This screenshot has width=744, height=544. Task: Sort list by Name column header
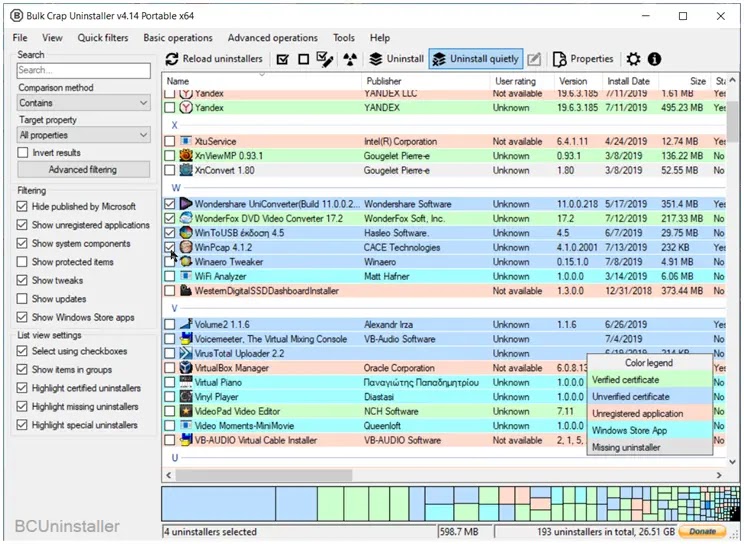point(262,81)
